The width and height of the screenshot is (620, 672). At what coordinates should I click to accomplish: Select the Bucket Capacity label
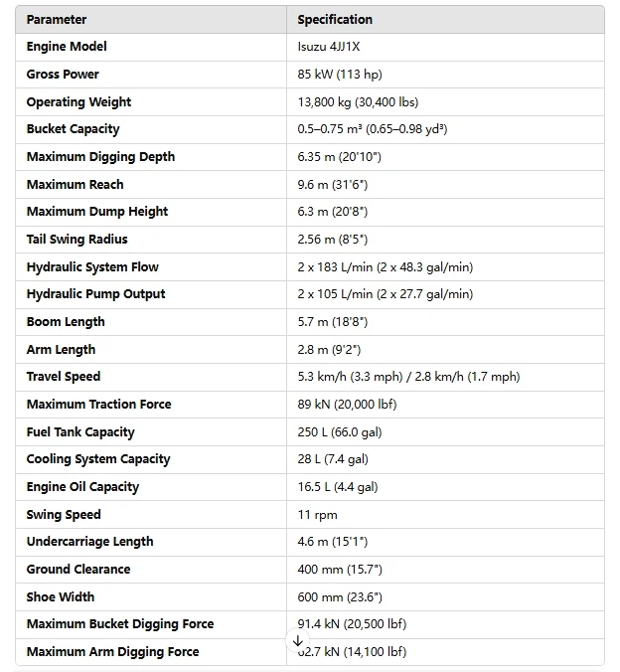[x=73, y=129]
